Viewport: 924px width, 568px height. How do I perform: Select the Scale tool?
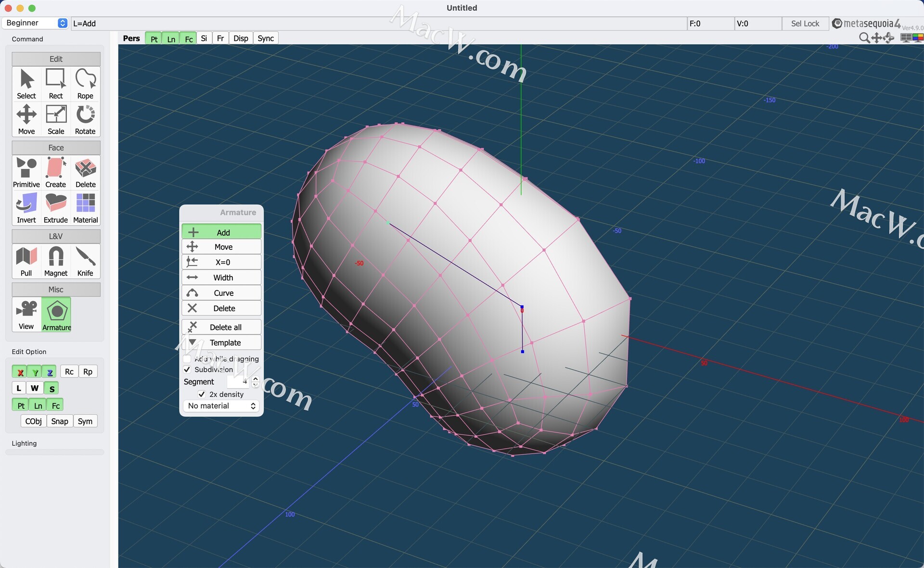pyautogui.click(x=56, y=119)
